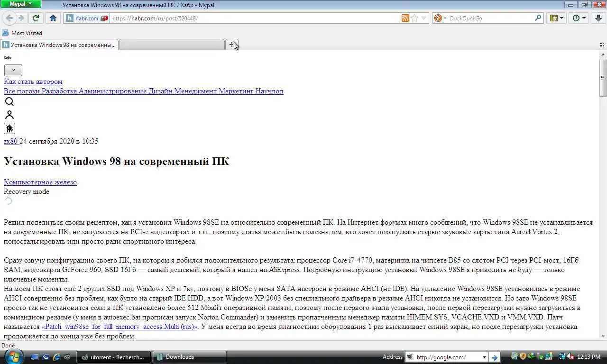
Task: Click the taskbar clock 12:13 PM
Action: pyautogui.click(x=590, y=357)
